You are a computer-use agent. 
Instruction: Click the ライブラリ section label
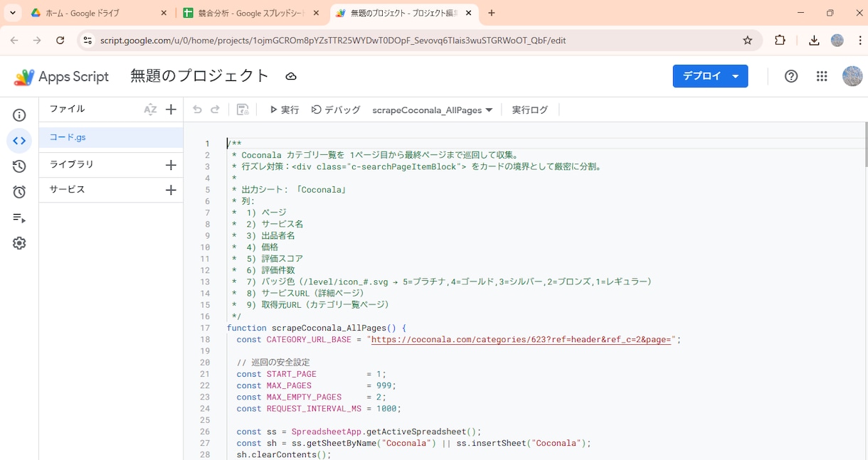click(71, 164)
